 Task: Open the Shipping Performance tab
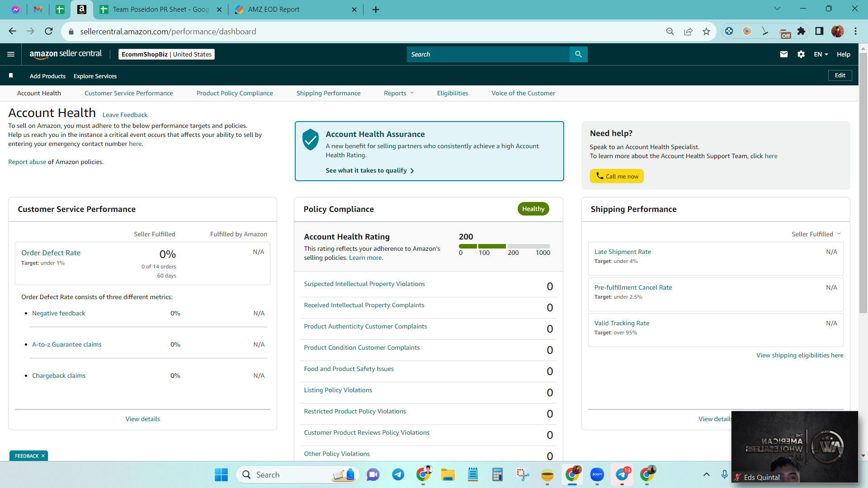329,93
